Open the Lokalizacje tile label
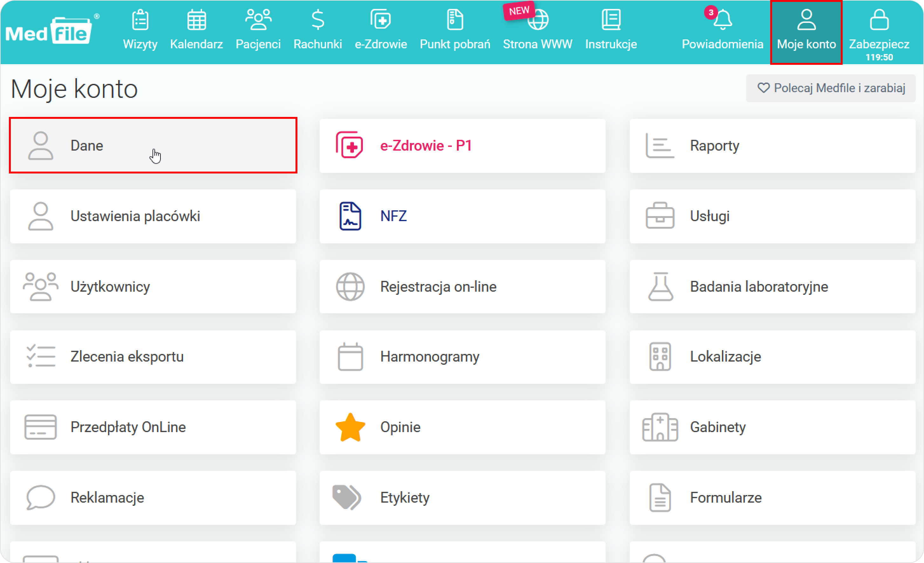 click(725, 356)
